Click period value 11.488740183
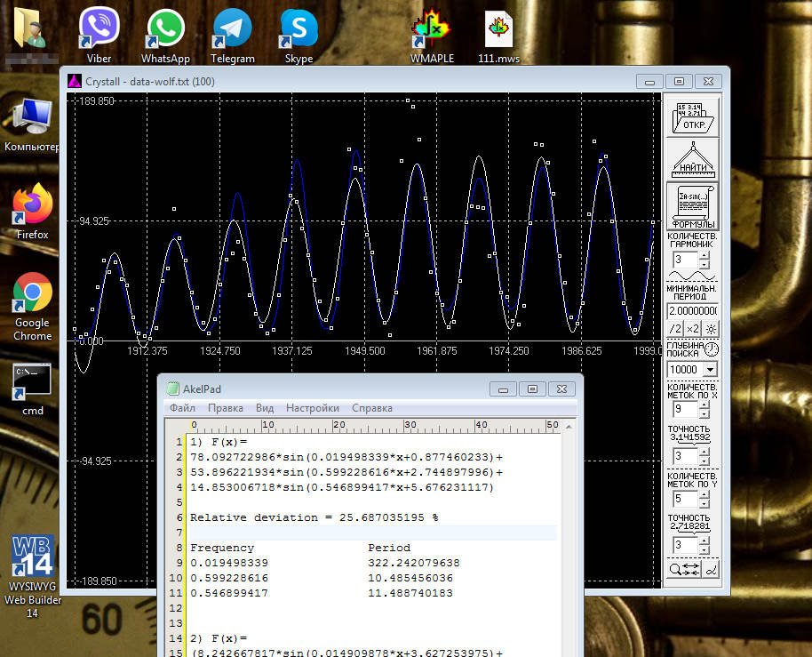 [410, 593]
